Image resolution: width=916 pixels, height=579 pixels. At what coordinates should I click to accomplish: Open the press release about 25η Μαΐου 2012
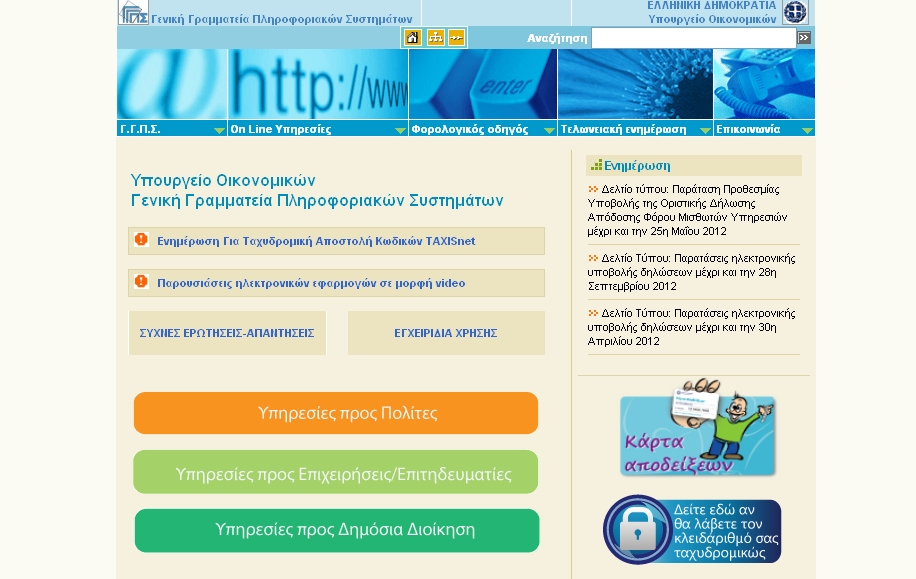coord(687,209)
